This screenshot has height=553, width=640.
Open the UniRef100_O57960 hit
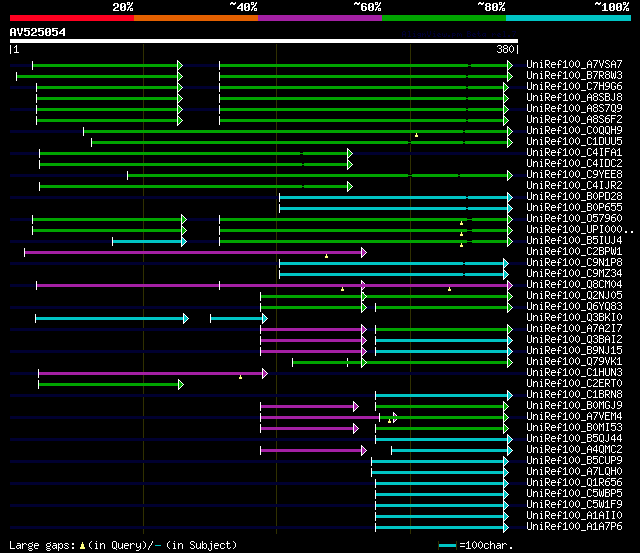click(x=574, y=219)
